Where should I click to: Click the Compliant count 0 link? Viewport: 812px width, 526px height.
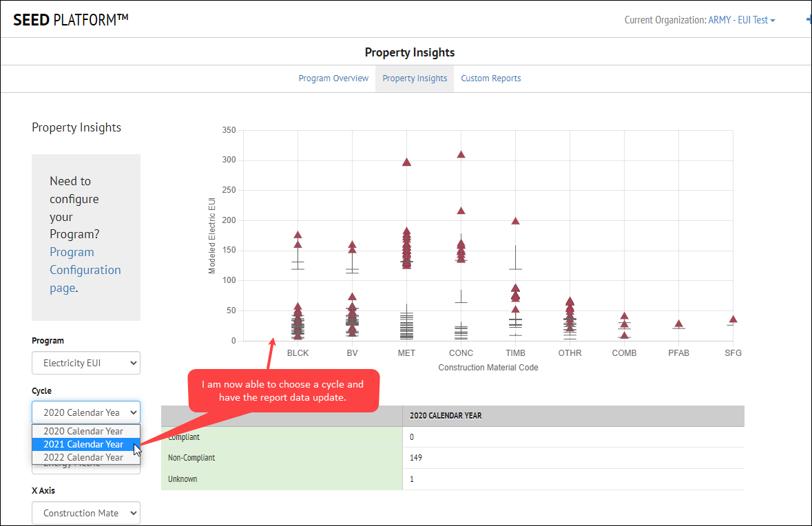tap(410, 436)
